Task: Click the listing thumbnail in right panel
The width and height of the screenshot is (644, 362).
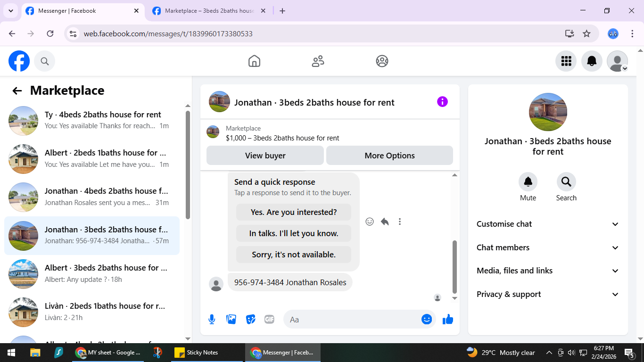Action: [548, 112]
